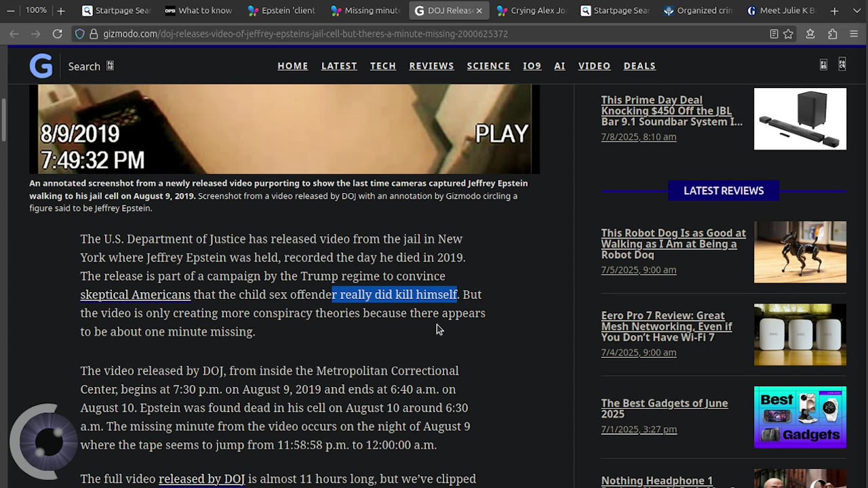Click the Eero mesh routers thumbnail
The image size is (868, 488).
800,334
